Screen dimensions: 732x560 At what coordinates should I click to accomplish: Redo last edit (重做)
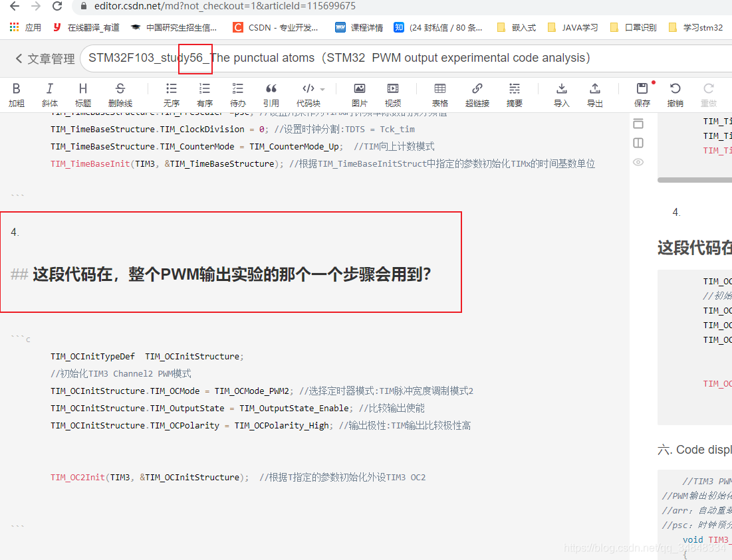[708, 94]
